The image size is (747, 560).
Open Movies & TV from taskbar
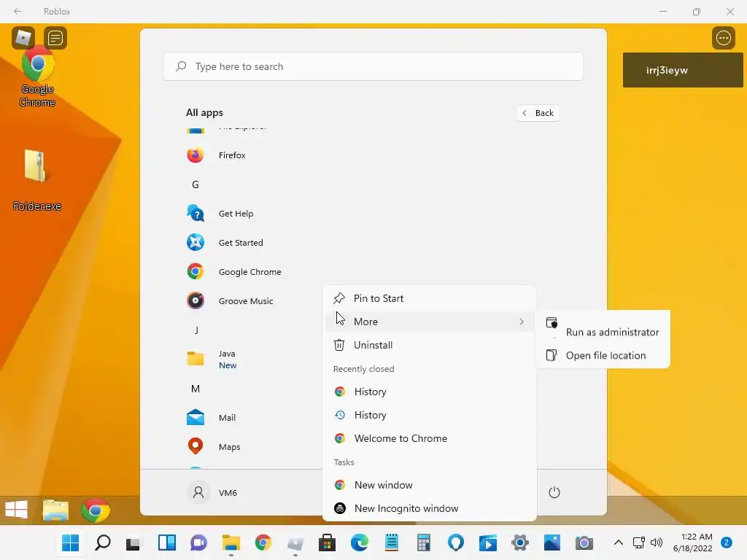[x=488, y=542]
